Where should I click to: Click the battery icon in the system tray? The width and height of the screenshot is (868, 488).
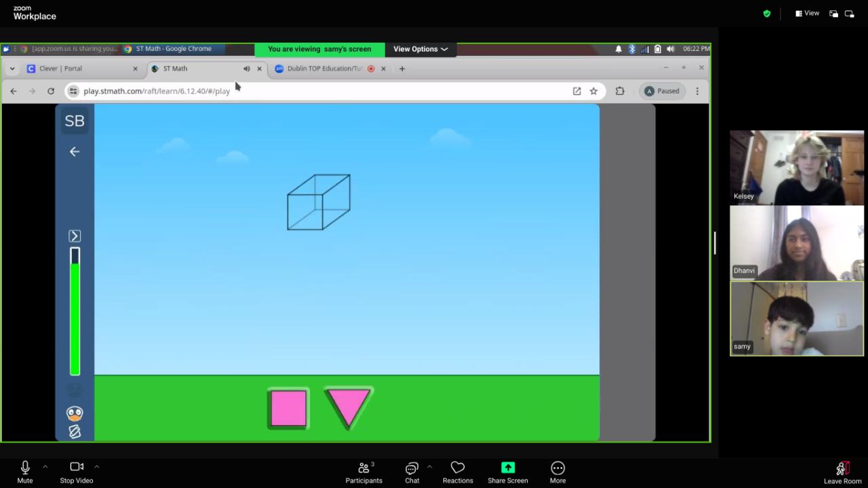pyautogui.click(x=658, y=49)
